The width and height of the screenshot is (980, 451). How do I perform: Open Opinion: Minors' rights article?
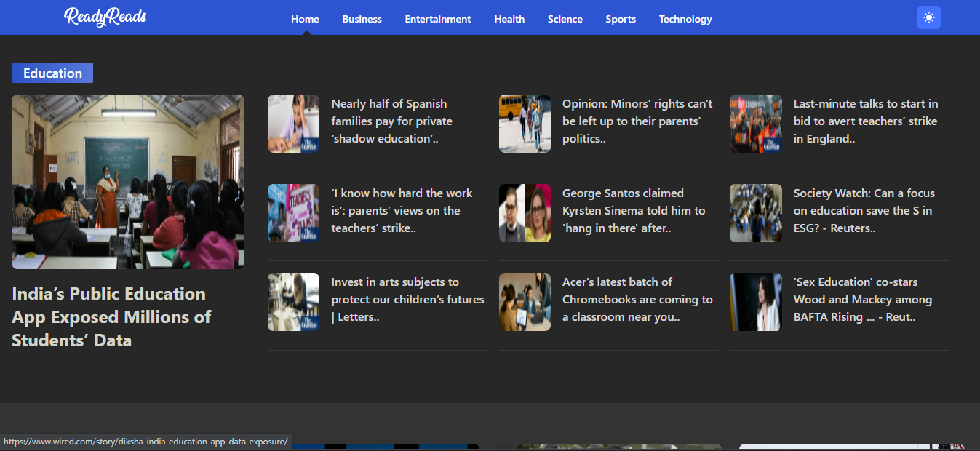click(637, 121)
